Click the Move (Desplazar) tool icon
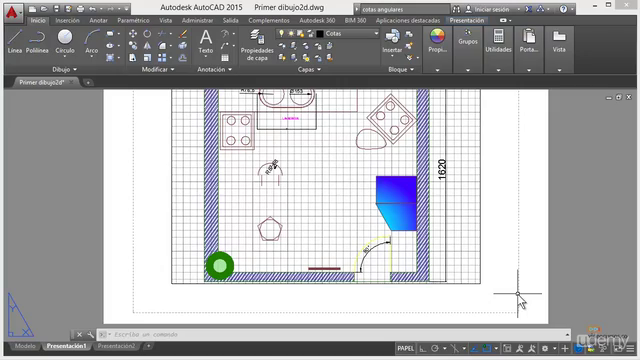The image size is (640, 360). (x=133, y=33)
